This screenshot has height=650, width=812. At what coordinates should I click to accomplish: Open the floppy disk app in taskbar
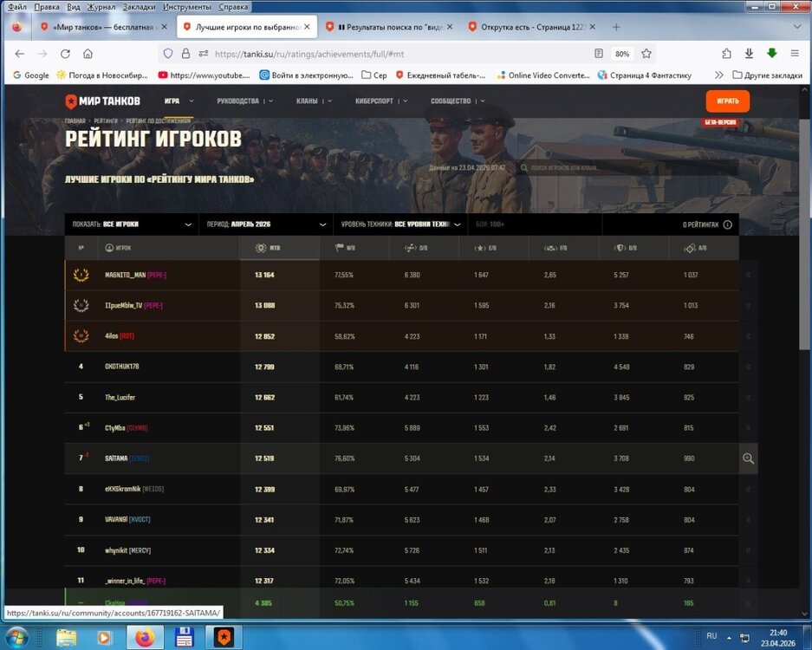point(185,638)
